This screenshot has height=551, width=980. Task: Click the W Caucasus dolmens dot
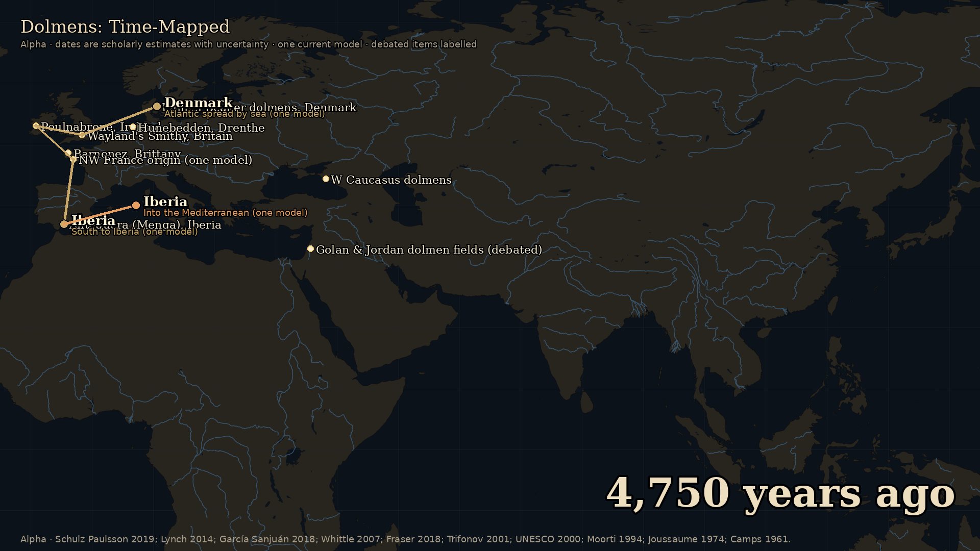tap(326, 179)
